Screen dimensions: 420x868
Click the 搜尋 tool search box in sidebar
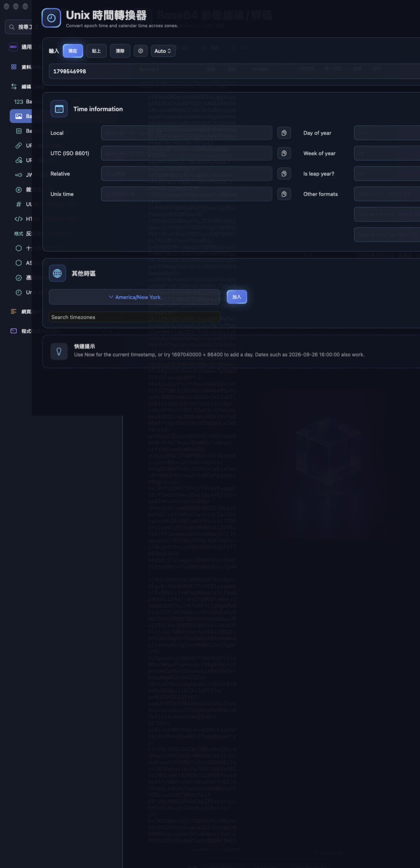(19, 27)
